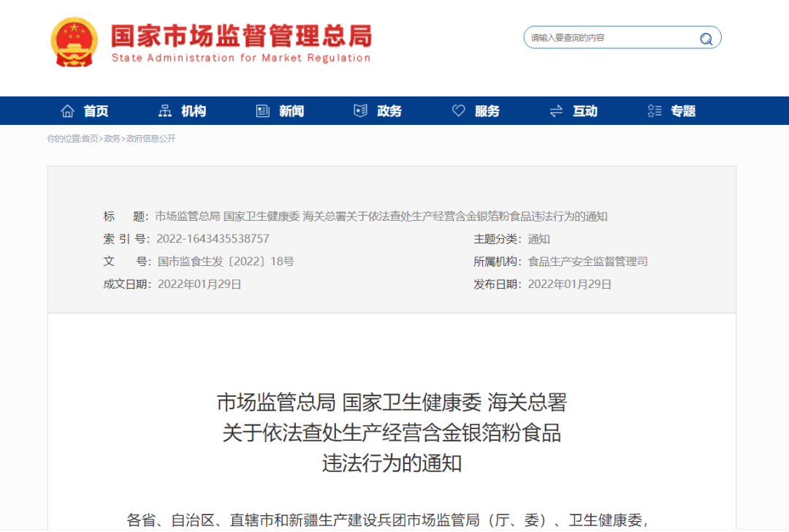The image size is (789, 532).
Task: Click 主题分类 value 通知
Action: pos(538,238)
